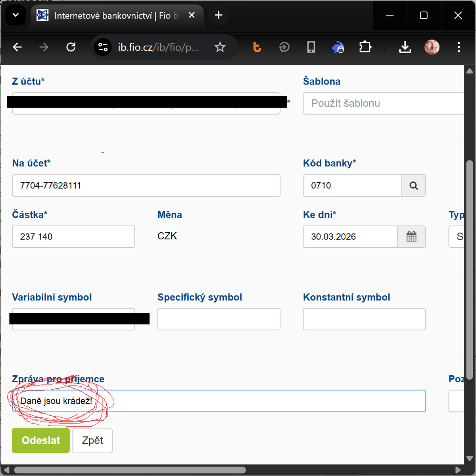Screen dimensions: 476x476
Task: Click the Variabilní symbol field
Action: (x=73, y=319)
